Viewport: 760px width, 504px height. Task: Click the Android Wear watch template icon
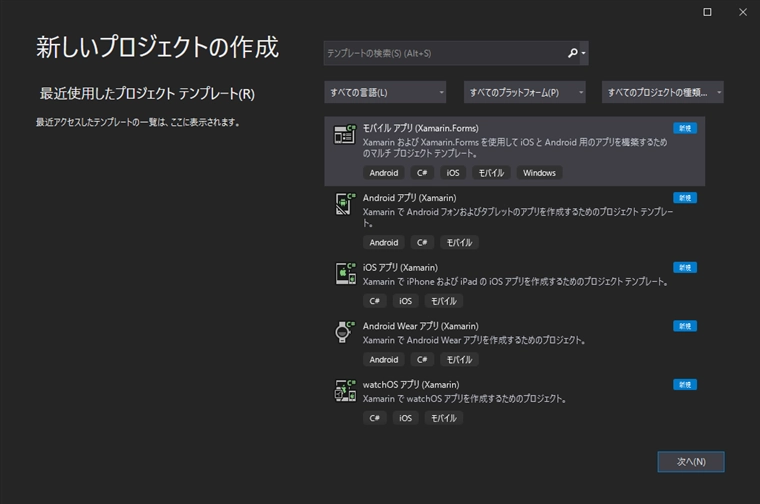345,332
